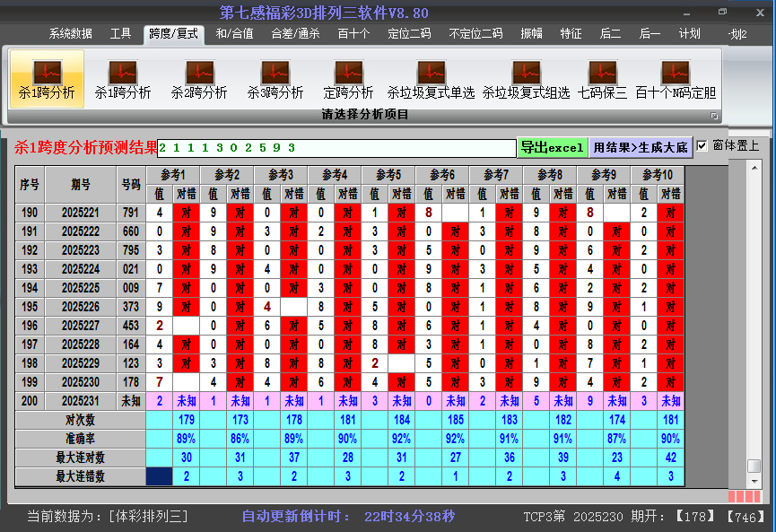Click the 最大连错数 value 4

pyautogui.click(x=617, y=476)
